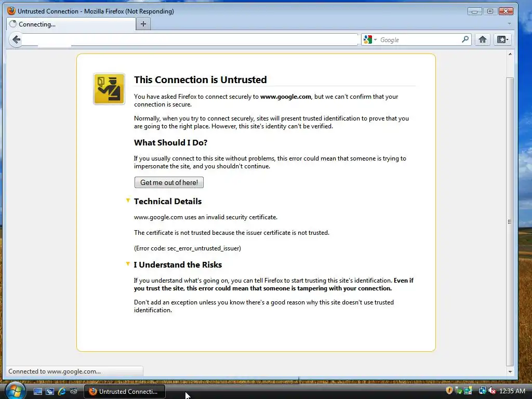Close the Firefox window

[506, 11]
